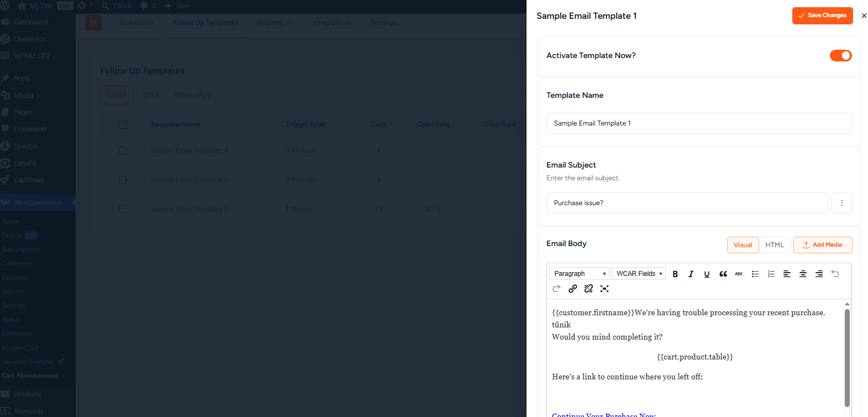The image size is (868, 417).
Task: Center-align text in the email body
Action: (803, 274)
